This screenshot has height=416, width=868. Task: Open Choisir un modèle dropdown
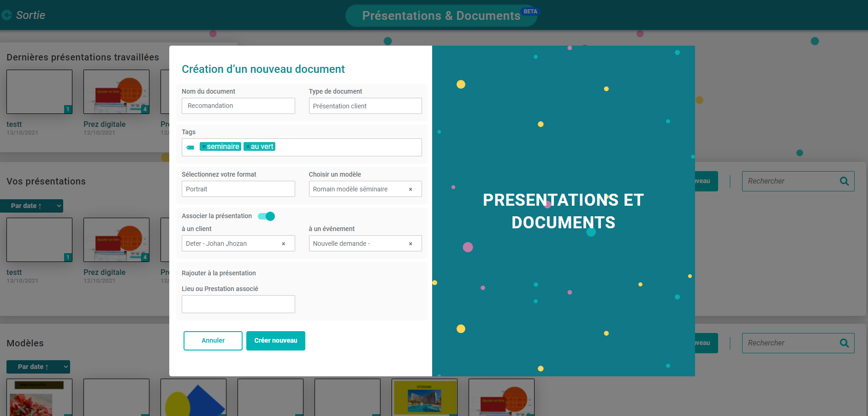tap(365, 189)
